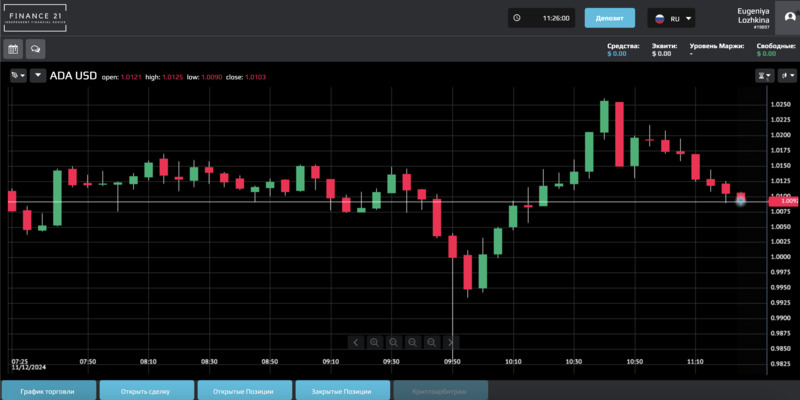
Task: Switch to the Открыть сделку tab
Action: [145, 391]
